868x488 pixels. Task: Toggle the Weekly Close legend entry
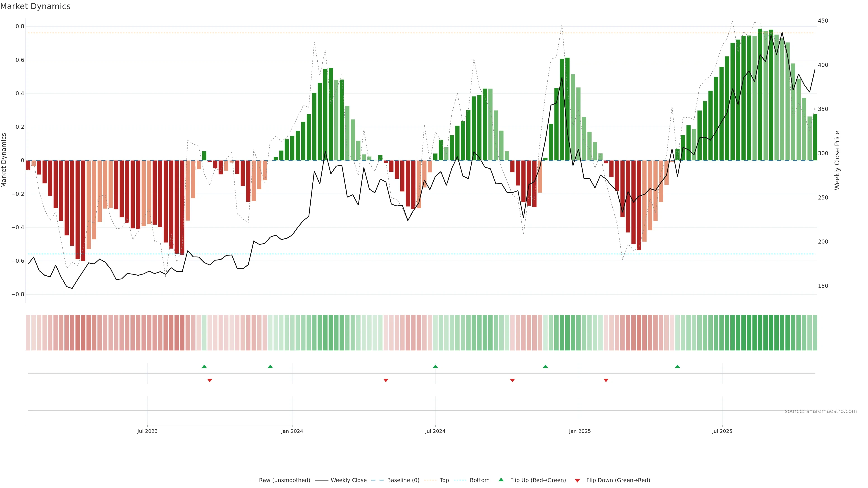pos(348,480)
